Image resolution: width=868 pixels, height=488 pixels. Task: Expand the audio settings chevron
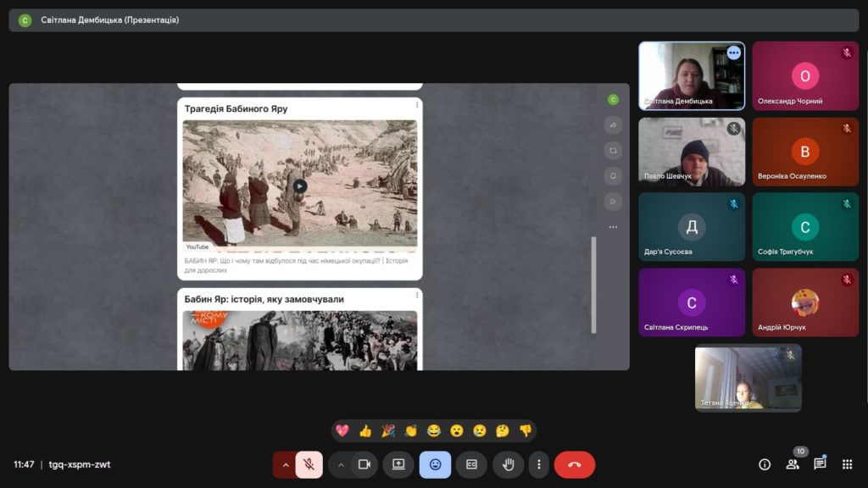click(286, 464)
